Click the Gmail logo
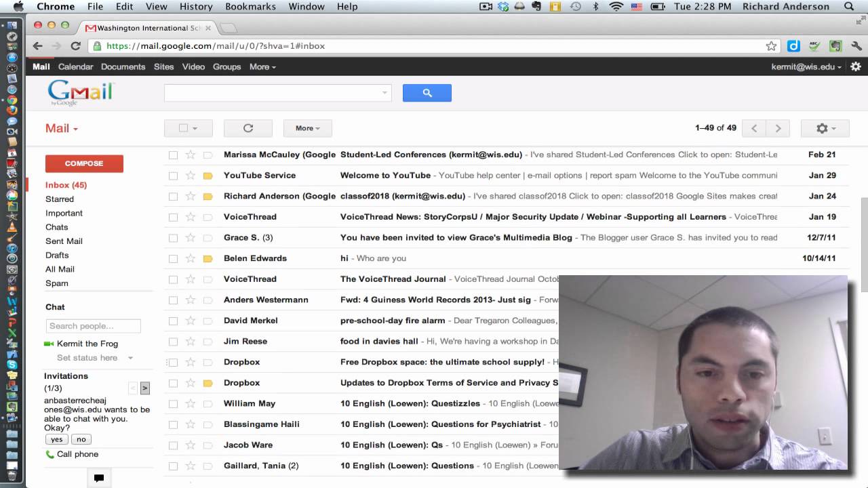This screenshot has height=488, width=868. (81, 93)
